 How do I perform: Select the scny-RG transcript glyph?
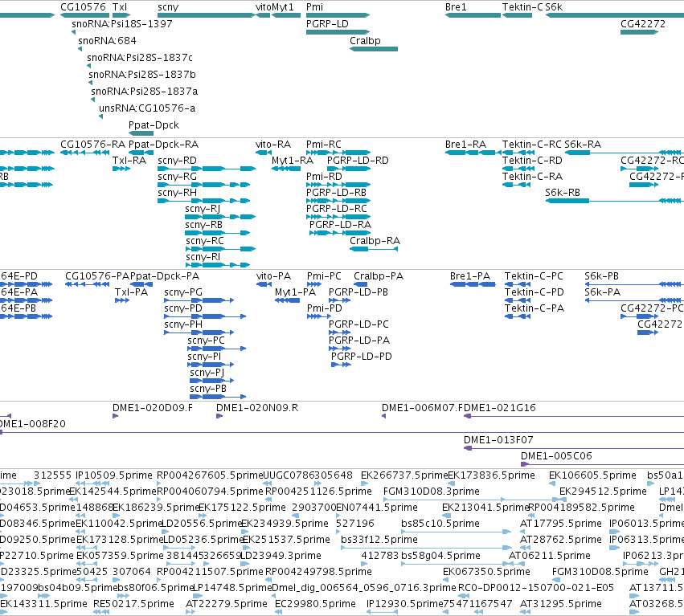click(203, 185)
